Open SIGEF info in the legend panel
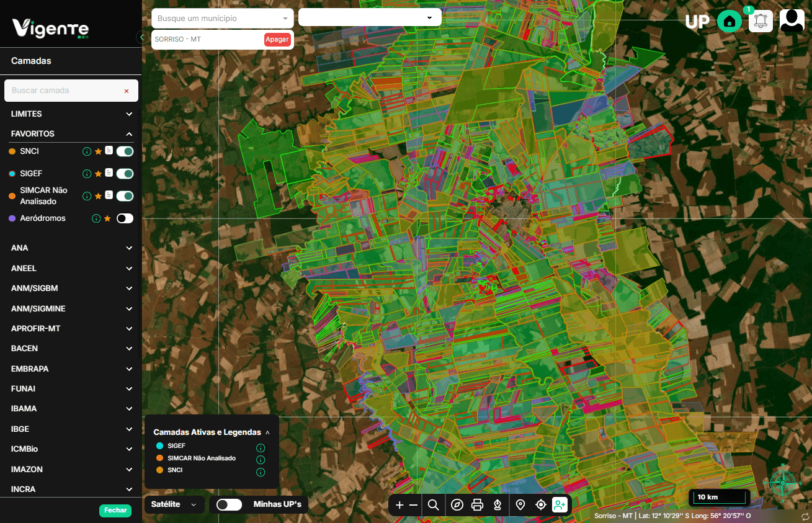 pyautogui.click(x=261, y=448)
